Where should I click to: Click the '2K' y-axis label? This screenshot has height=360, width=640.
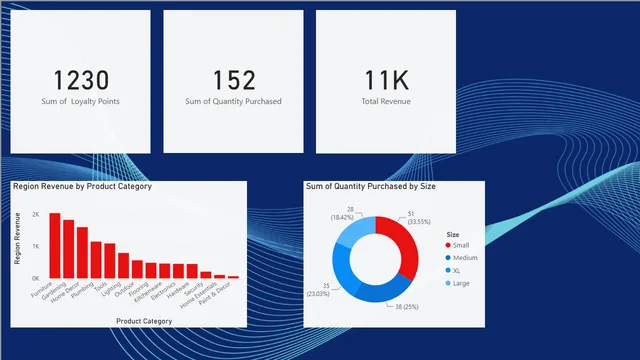(36, 214)
